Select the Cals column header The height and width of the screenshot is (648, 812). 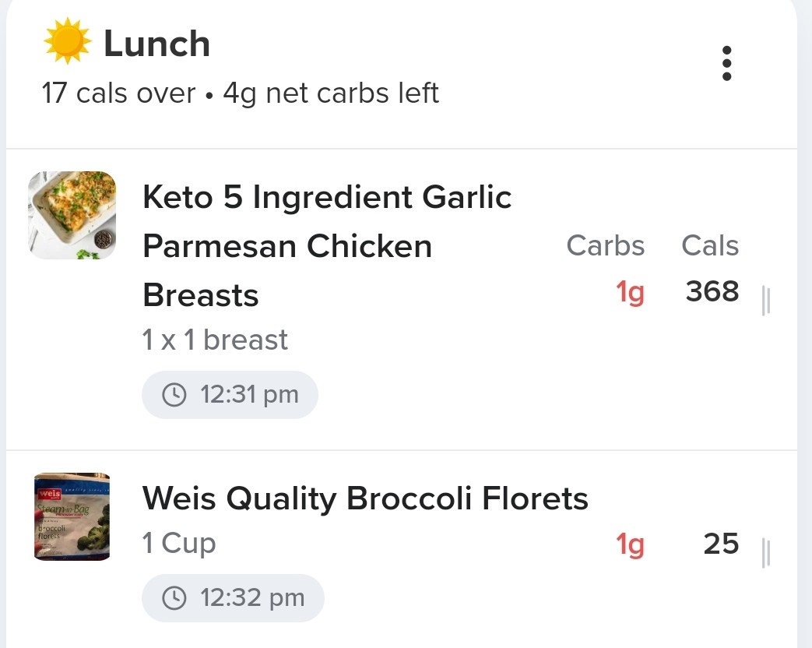(x=710, y=245)
